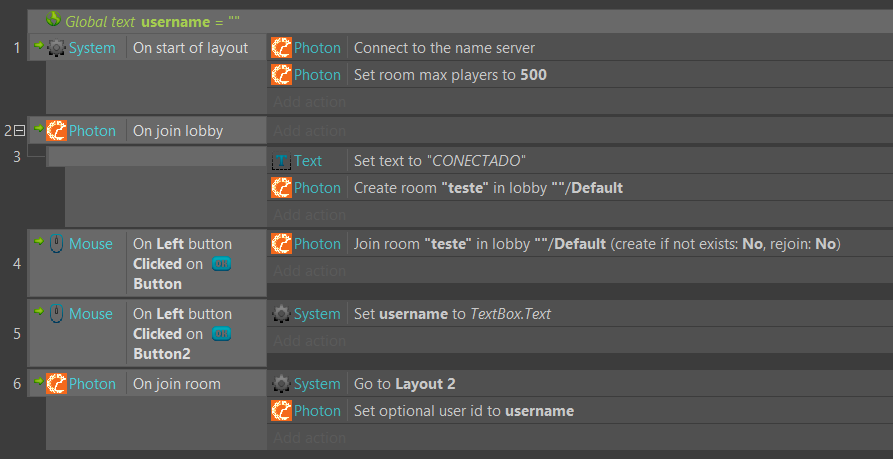Collapse event 2 using the minus box
Screen dimensions: 893x459
(x=20, y=131)
